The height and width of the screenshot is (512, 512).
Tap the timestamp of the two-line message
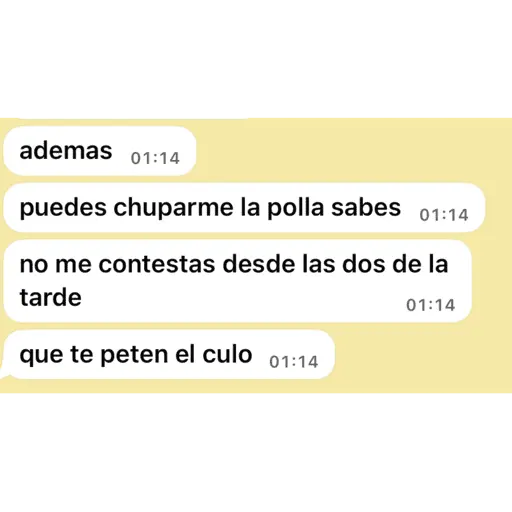(x=430, y=305)
